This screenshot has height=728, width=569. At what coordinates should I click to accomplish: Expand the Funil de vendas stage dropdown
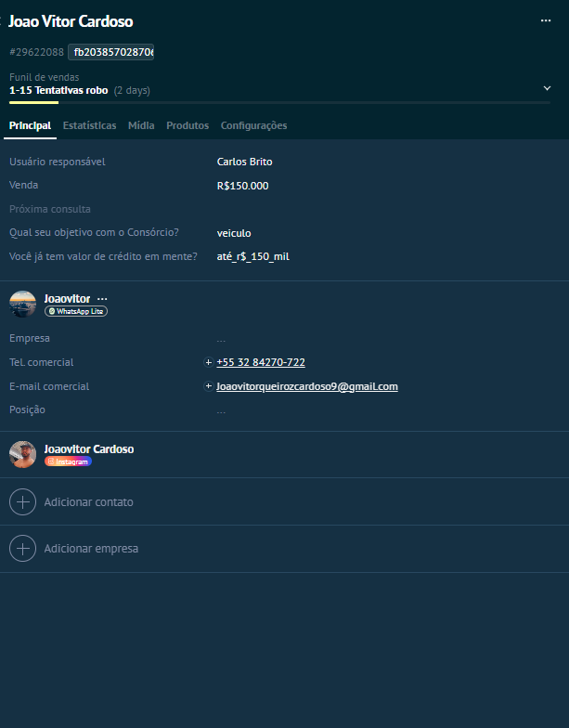pos(546,88)
